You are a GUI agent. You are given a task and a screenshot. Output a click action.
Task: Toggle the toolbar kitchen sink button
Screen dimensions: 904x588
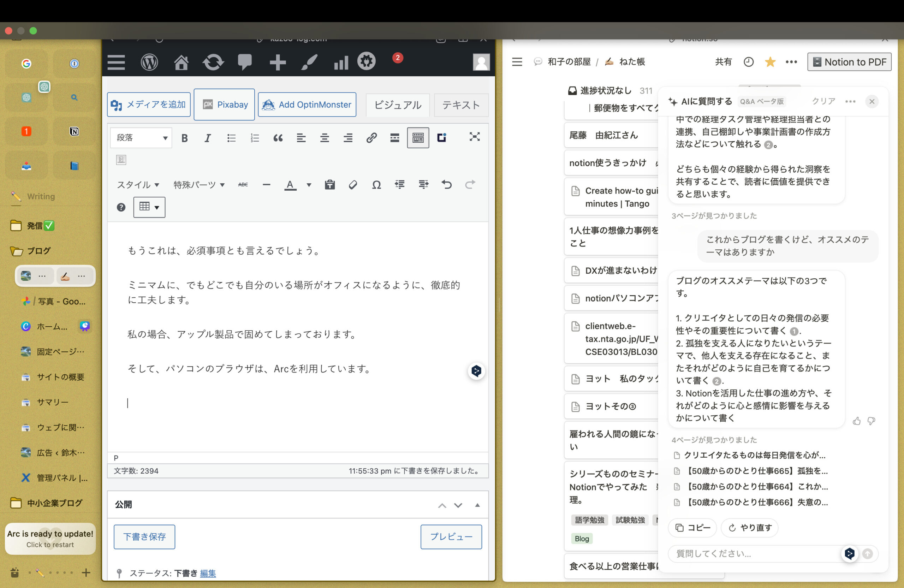pyautogui.click(x=418, y=138)
